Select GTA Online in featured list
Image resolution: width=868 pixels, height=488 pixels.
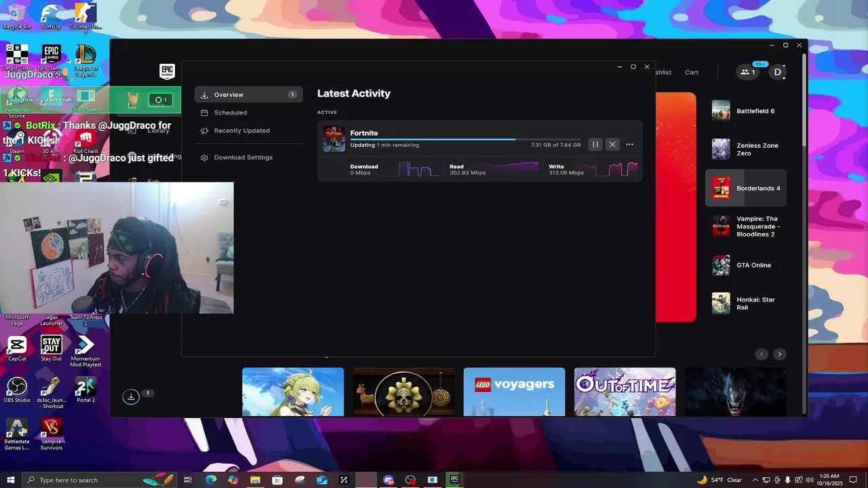tap(746, 265)
